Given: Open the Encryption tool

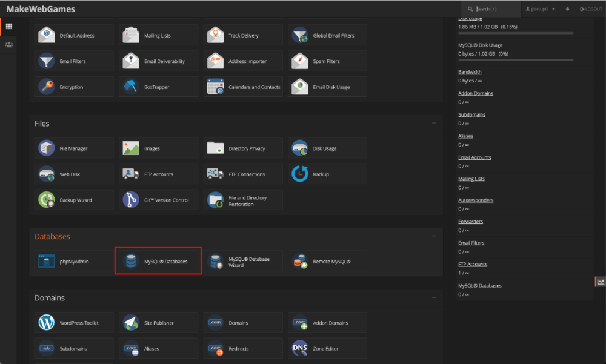Looking at the screenshot, I should (x=73, y=87).
